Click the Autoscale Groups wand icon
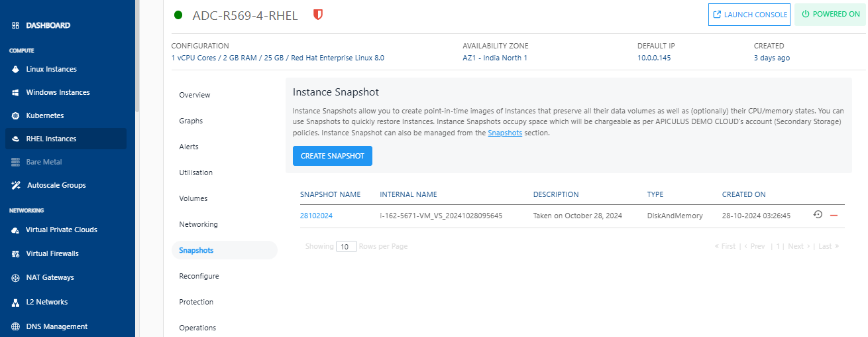This screenshot has height=337, width=868. click(x=15, y=185)
